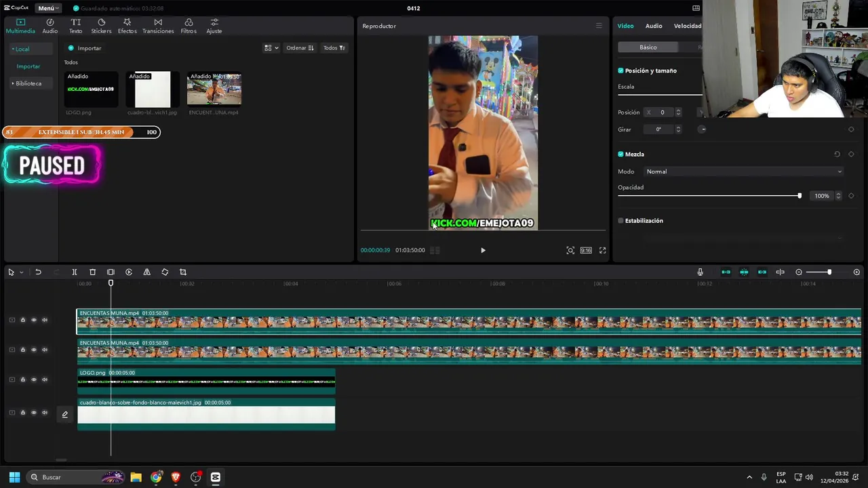868x488 pixels.
Task: Open the Multimedia tab
Action: [20, 26]
